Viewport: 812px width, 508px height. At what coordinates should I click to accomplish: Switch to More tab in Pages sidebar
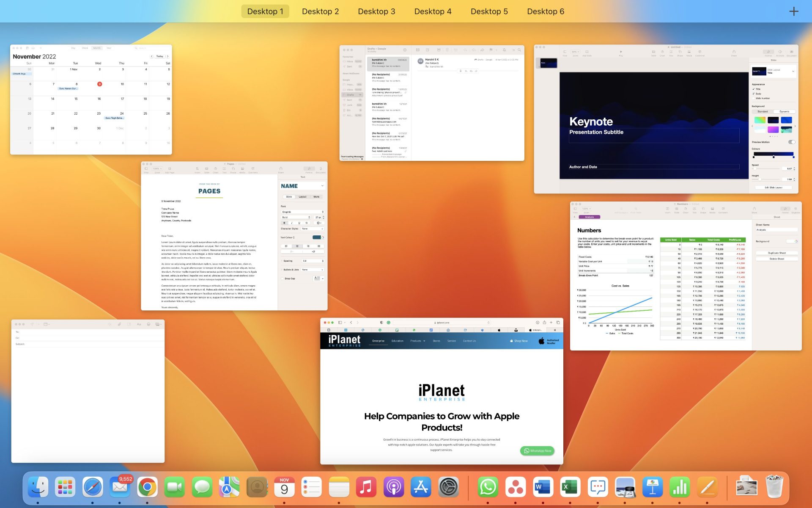[x=316, y=197]
